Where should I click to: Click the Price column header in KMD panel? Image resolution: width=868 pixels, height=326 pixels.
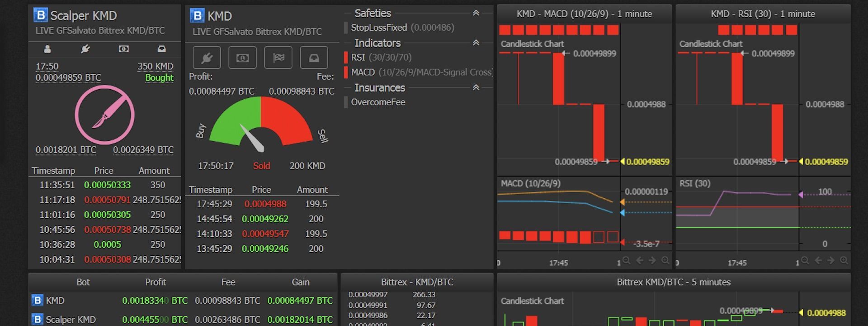click(x=261, y=190)
